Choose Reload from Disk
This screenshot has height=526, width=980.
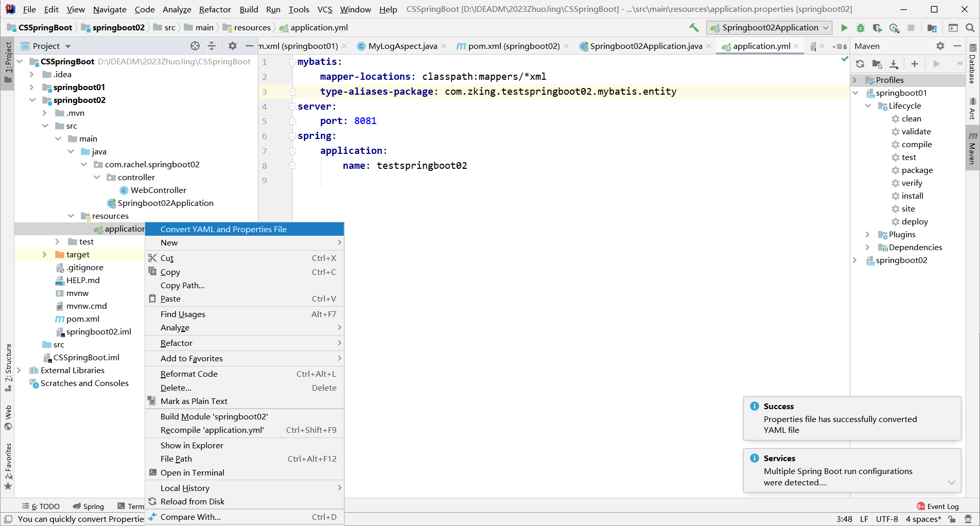coord(244,501)
